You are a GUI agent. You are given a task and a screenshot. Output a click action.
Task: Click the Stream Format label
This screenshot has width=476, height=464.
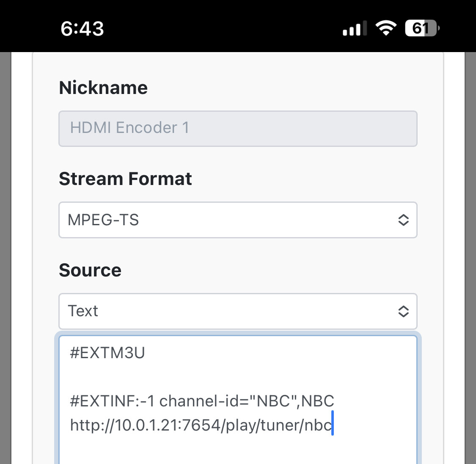click(x=125, y=179)
